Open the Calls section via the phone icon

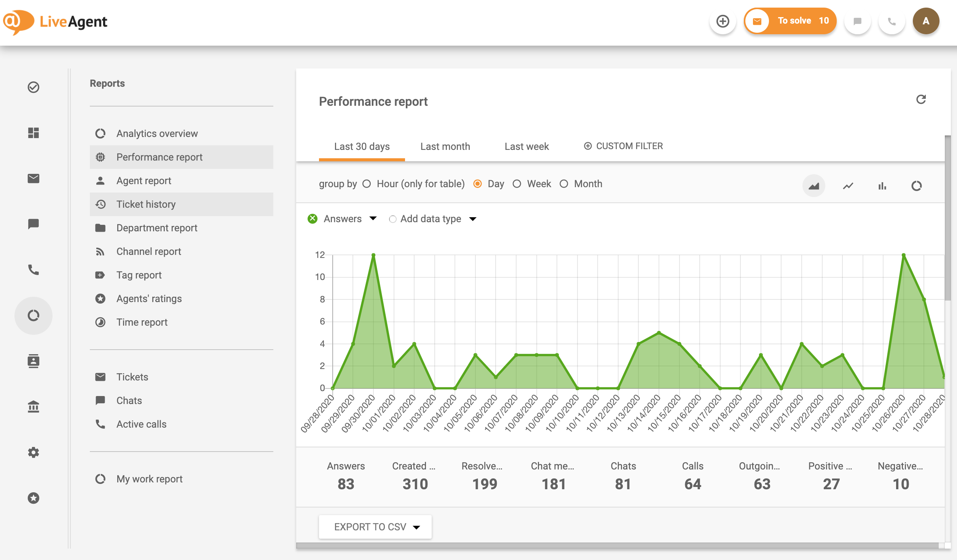(33, 270)
